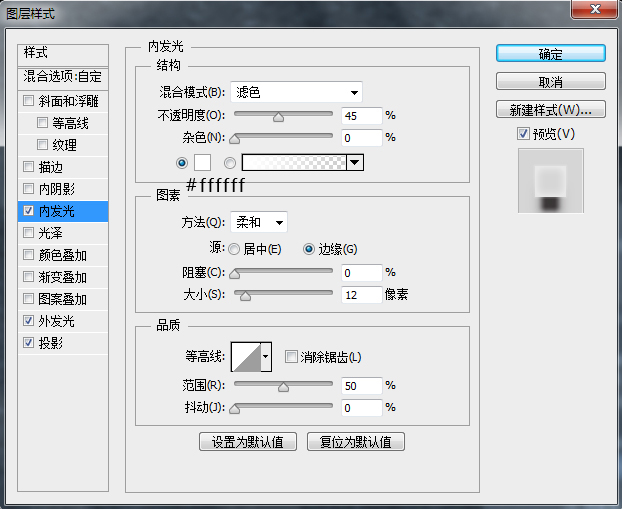Screen dimensions: 622x509
Task: Click the 不透明度 value field showing 45
Action: [x=362, y=116]
